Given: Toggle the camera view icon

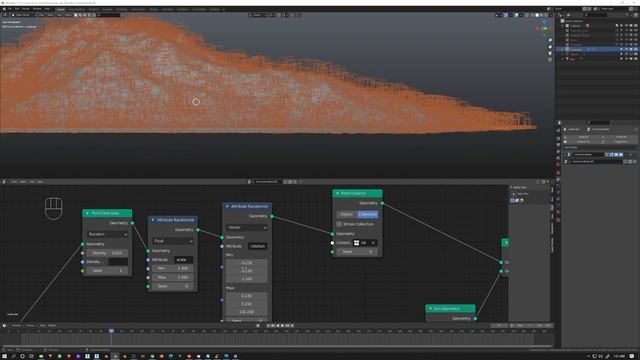Looking at the screenshot, I should click(550, 53).
